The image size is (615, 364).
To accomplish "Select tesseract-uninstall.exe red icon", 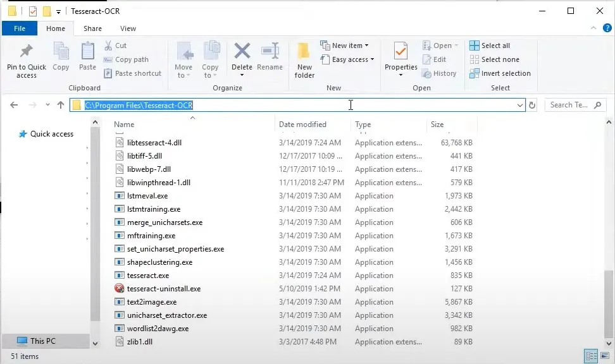I will tap(119, 288).
